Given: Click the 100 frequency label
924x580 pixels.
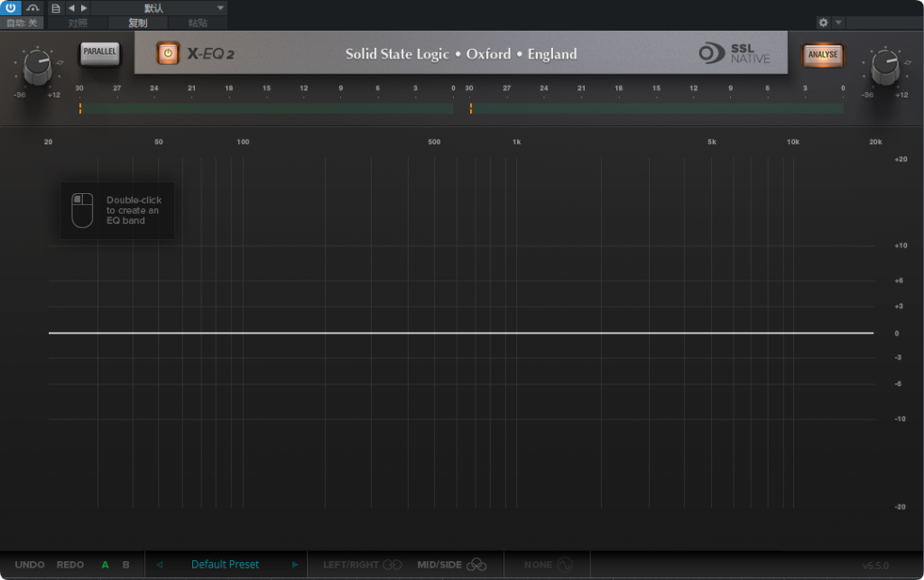Looking at the screenshot, I should tap(243, 142).
